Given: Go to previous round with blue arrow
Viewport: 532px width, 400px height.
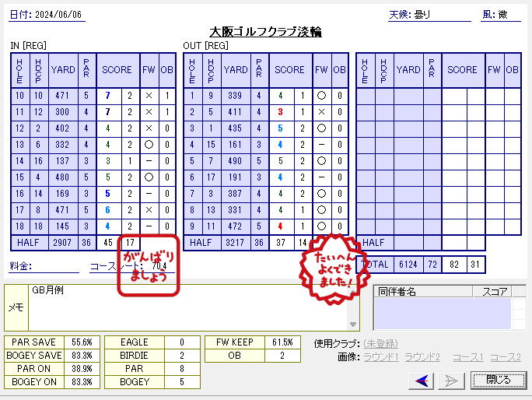Looking at the screenshot, I should click(421, 381).
